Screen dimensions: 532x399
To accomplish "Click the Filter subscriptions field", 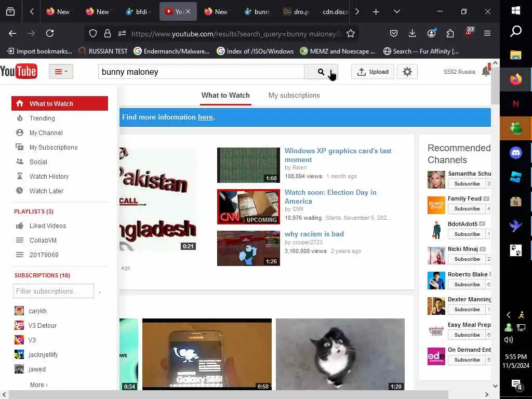I will coord(54,291).
